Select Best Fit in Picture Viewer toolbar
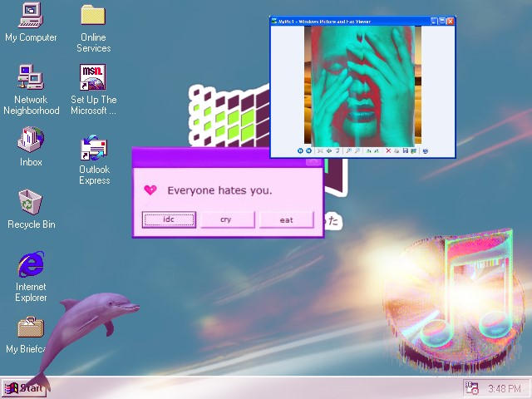532x399 pixels. point(319,151)
